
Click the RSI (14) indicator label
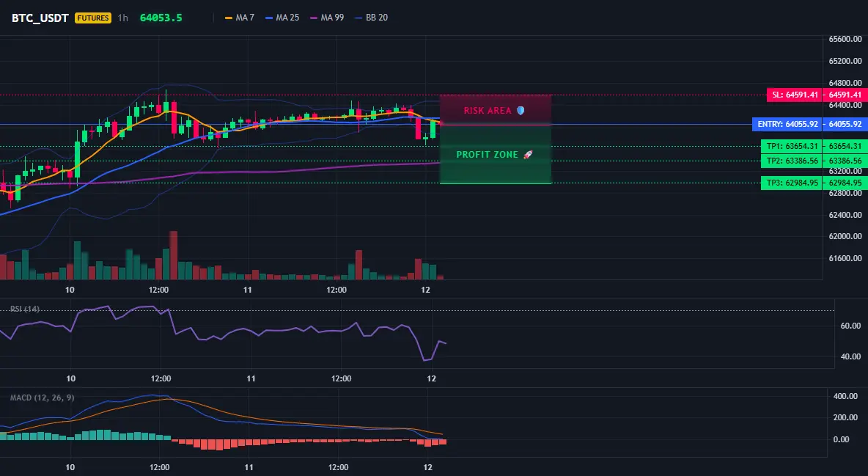click(x=24, y=309)
